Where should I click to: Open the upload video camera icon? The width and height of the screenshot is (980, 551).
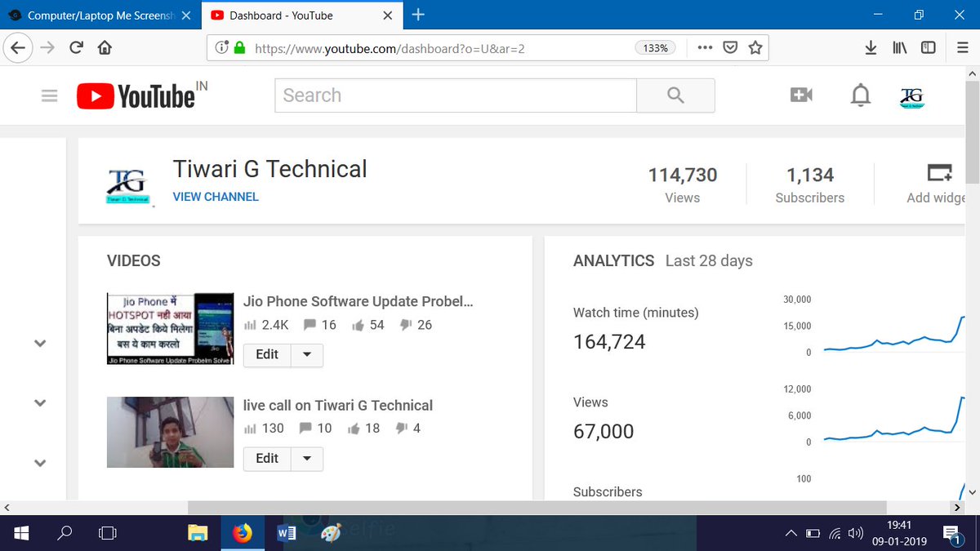coord(801,96)
